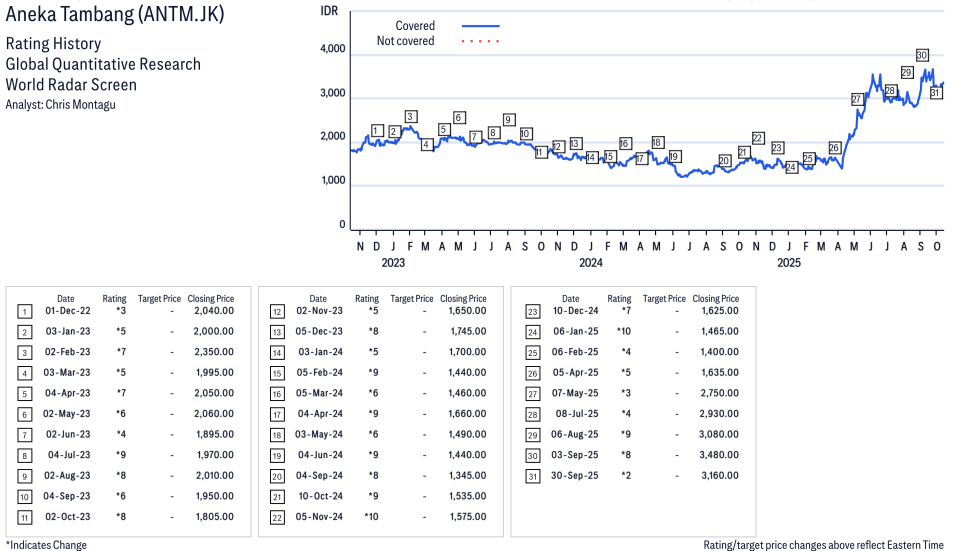Click the Aneka Tambang (ANTM.JK) title

point(115,15)
